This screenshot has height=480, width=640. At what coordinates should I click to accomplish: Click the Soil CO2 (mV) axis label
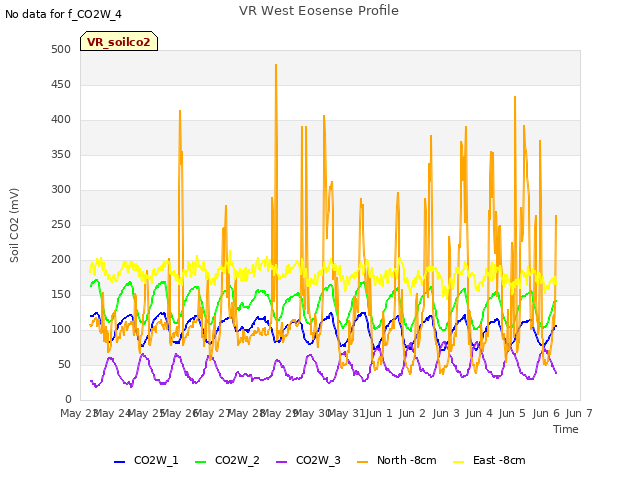[14, 225]
